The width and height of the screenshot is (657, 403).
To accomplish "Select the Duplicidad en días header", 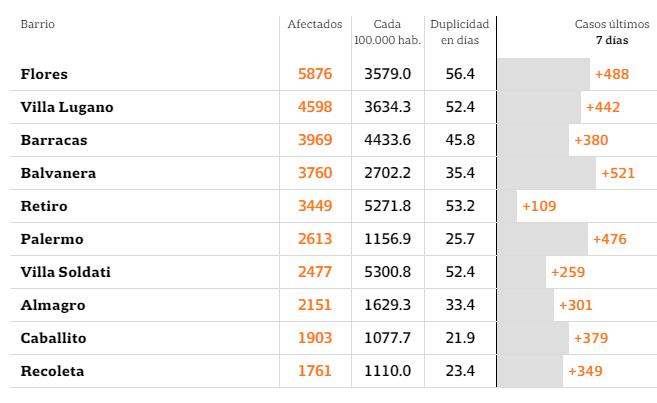I will [x=459, y=32].
